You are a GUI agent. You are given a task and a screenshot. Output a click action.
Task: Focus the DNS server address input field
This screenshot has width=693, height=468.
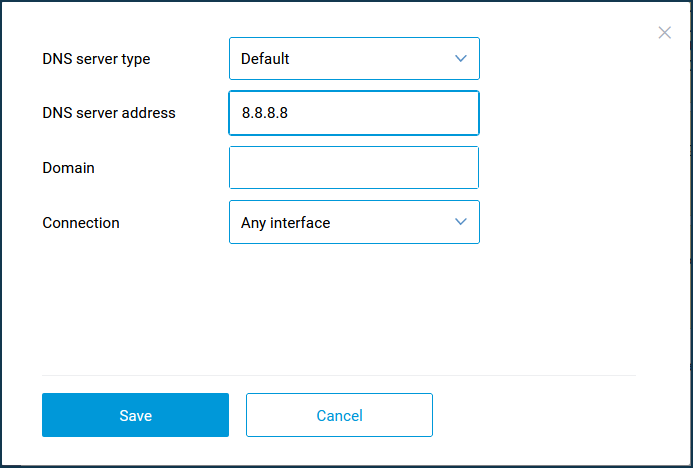point(354,113)
